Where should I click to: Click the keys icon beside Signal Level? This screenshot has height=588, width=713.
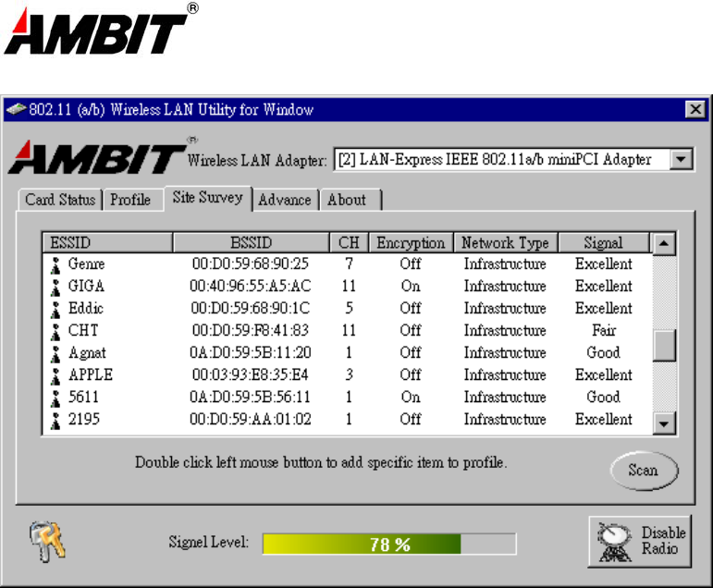coord(48,541)
